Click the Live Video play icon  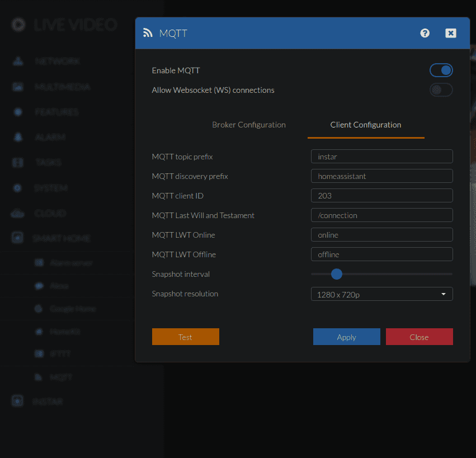click(x=18, y=25)
